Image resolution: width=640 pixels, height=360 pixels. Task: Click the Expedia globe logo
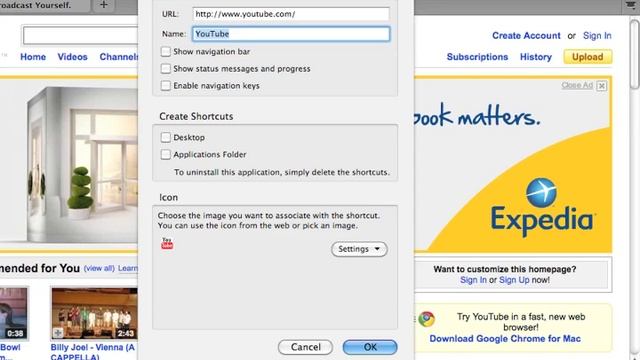tap(541, 192)
